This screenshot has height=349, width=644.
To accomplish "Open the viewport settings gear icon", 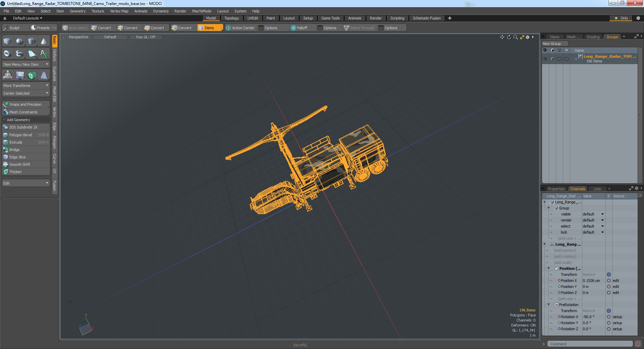I will pyautogui.click(x=528, y=37).
